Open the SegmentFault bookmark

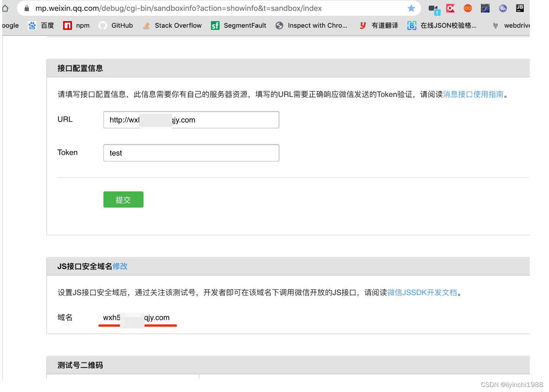click(x=239, y=25)
